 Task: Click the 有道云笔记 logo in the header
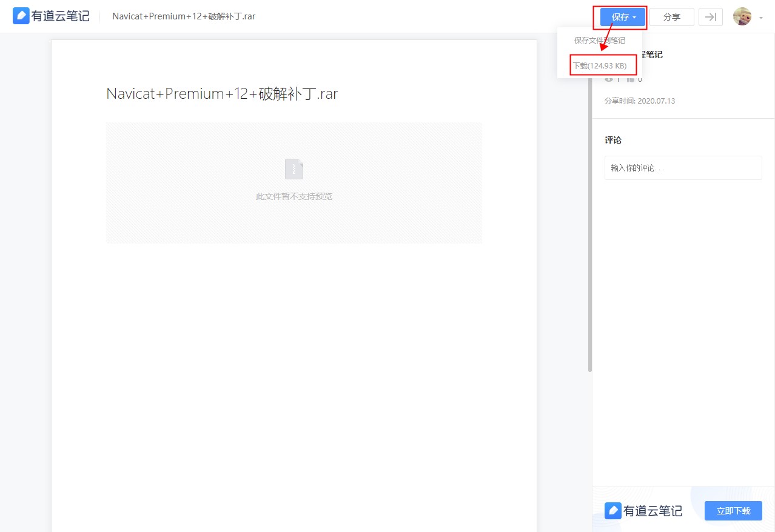coord(51,16)
